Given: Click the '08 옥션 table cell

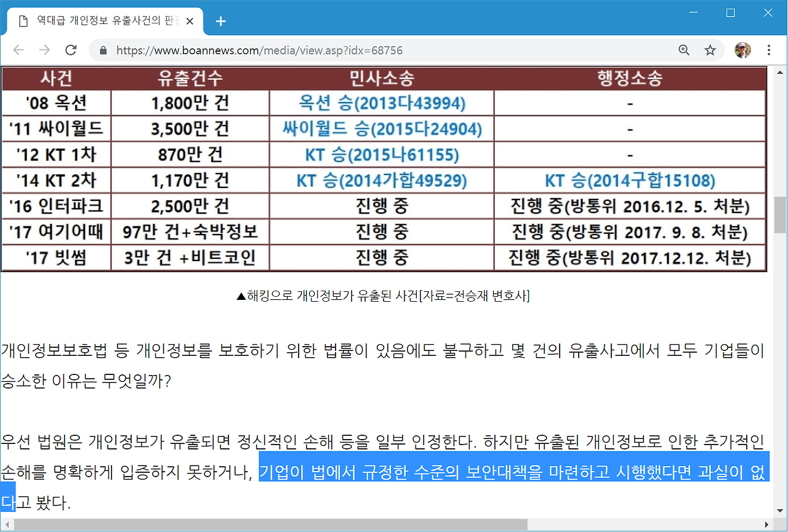Looking at the screenshot, I should (x=57, y=103).
